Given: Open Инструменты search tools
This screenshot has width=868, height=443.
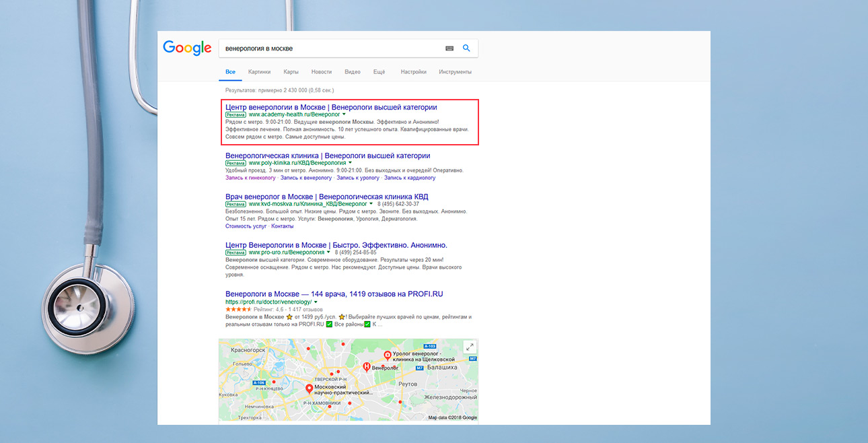Looking at the screenshot, I should click(x=455, y=72).
